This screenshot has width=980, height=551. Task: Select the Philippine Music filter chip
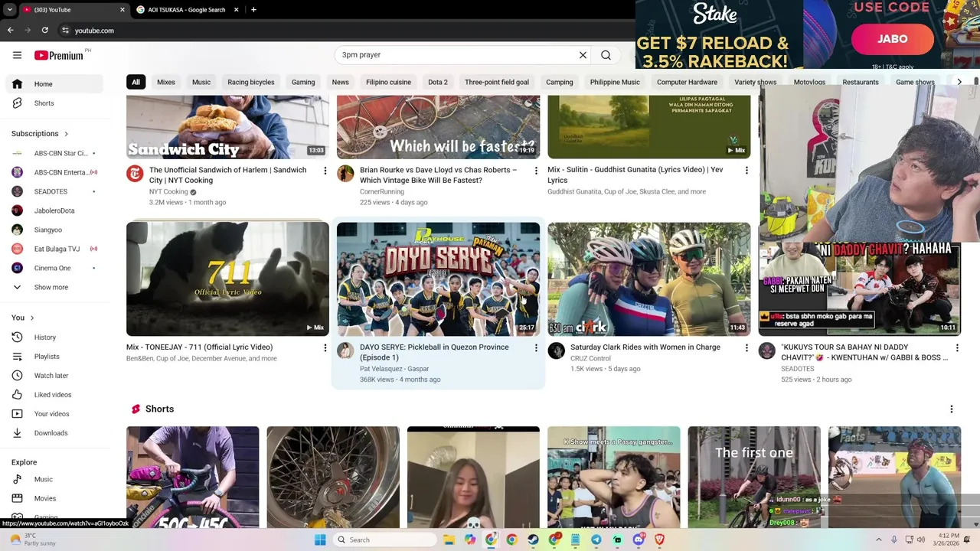(615, 82)
